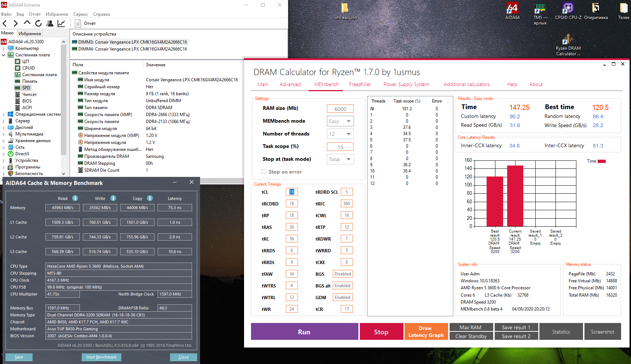Click Save result 1 button
The width and height of the screenshot is (631, 364).
(516, 327)
